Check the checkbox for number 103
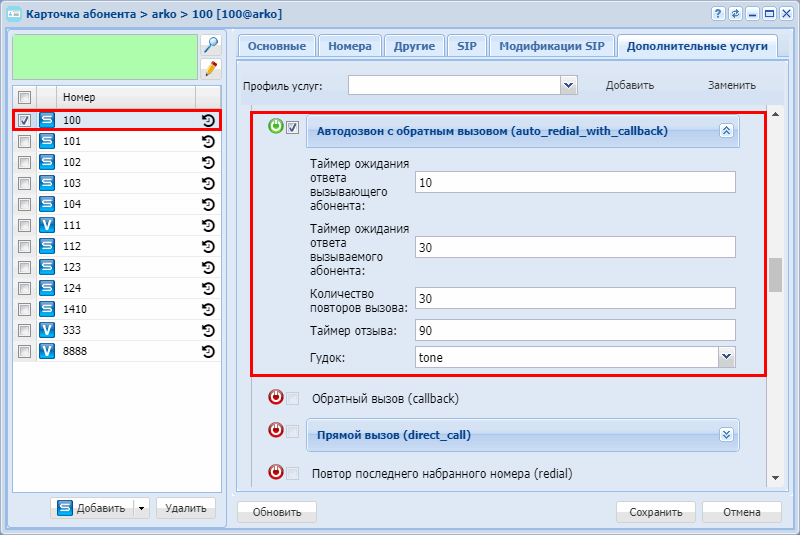The image size is (800, 535). tap(24, 183)
